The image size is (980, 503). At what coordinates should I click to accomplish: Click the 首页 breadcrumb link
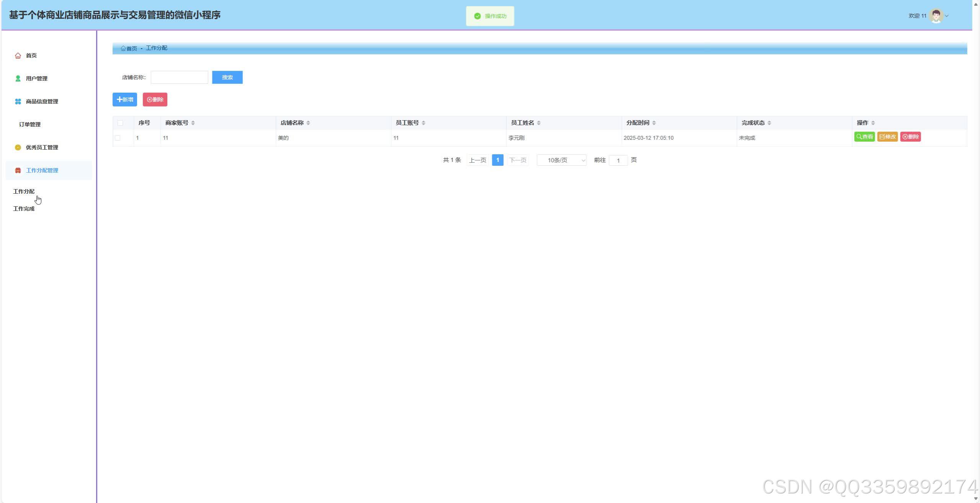129,48
